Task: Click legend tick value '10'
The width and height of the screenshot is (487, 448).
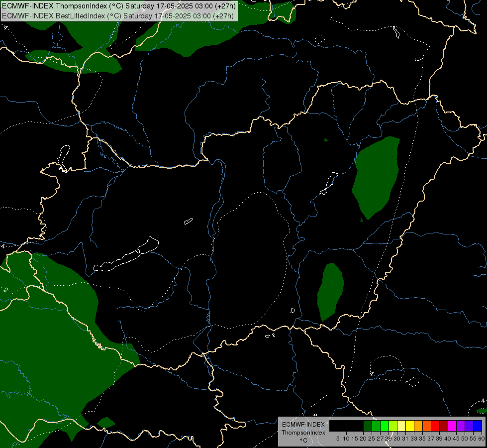Action: point(346,439)
